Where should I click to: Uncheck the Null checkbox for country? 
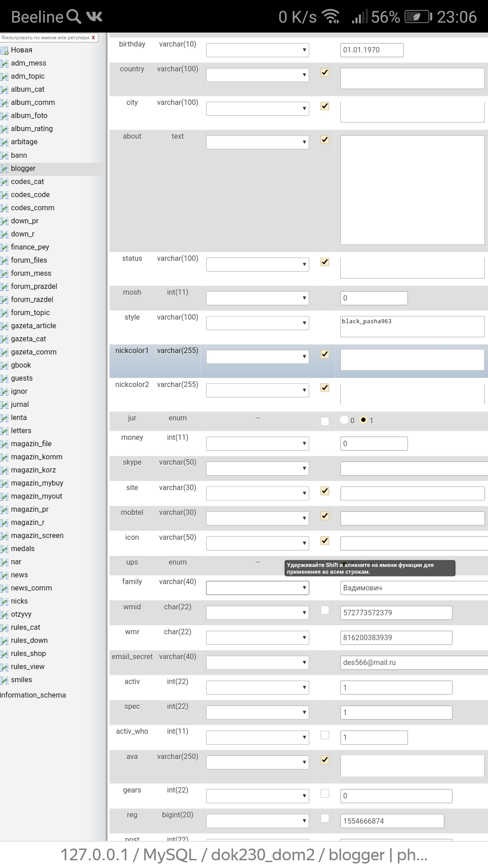point(324,72)
